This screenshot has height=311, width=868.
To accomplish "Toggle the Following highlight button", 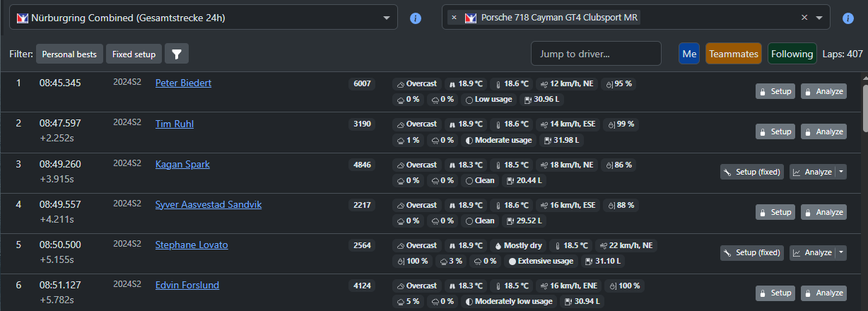I will (792, 54).
